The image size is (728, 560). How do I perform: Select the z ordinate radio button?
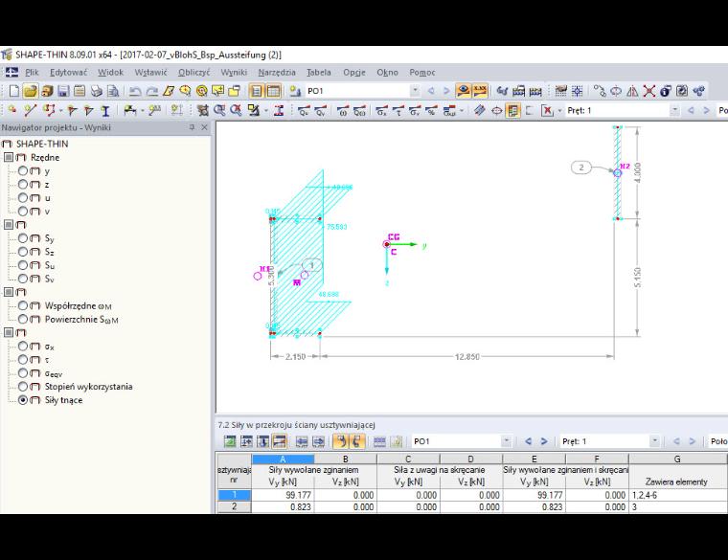[x=23, y=184]
